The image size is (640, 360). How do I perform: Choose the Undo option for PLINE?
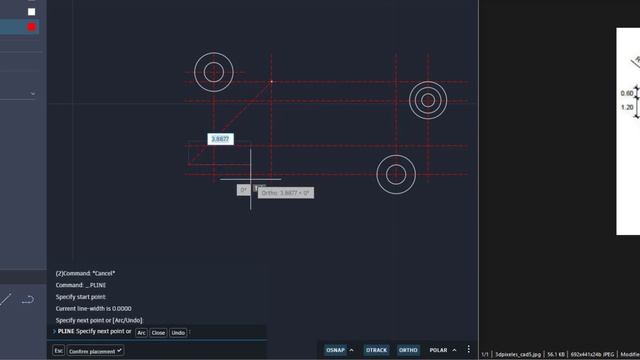tap(178, 333)
